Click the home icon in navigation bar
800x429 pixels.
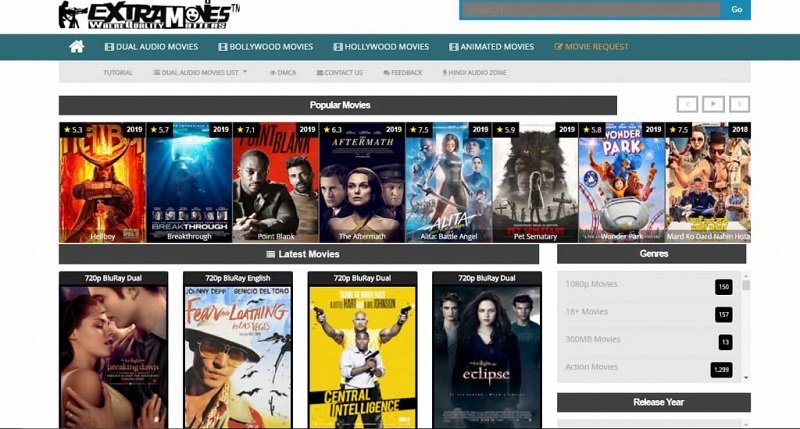point(76,47)
